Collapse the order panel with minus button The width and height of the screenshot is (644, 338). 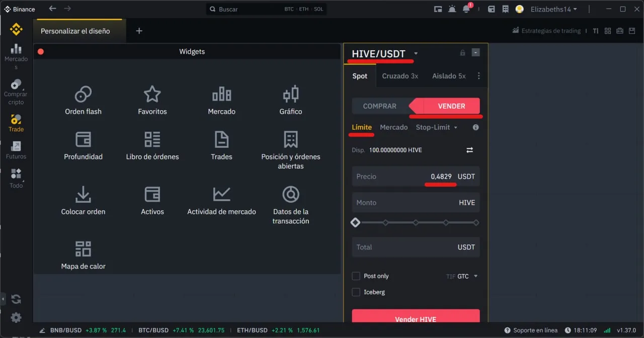(476, 52)
